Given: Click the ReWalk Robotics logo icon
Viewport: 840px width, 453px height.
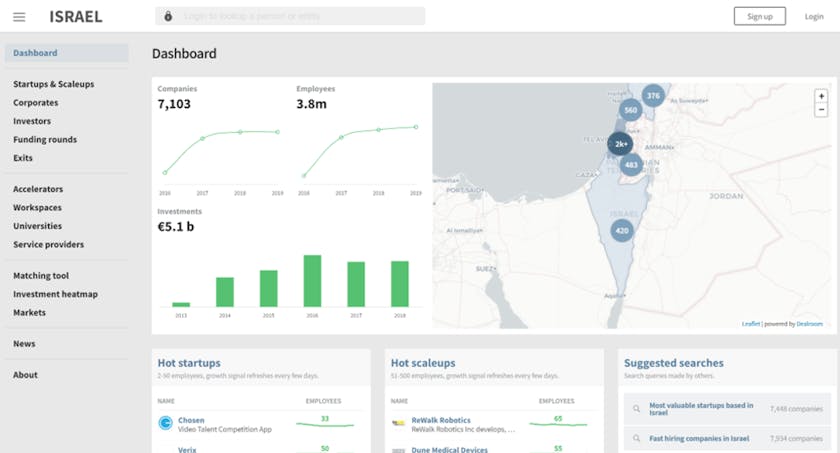Looking at the screenshot, I should tap(399, 423).
